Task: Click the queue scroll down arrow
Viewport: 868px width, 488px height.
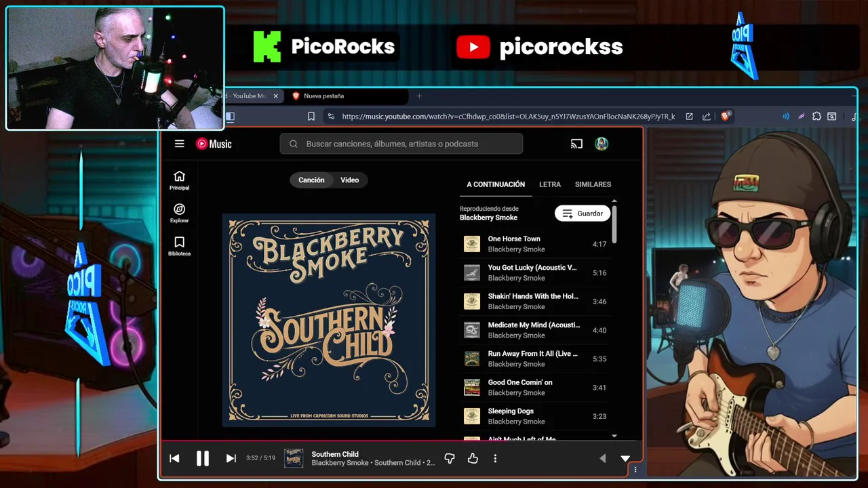Action: click(x=614, y=436)
